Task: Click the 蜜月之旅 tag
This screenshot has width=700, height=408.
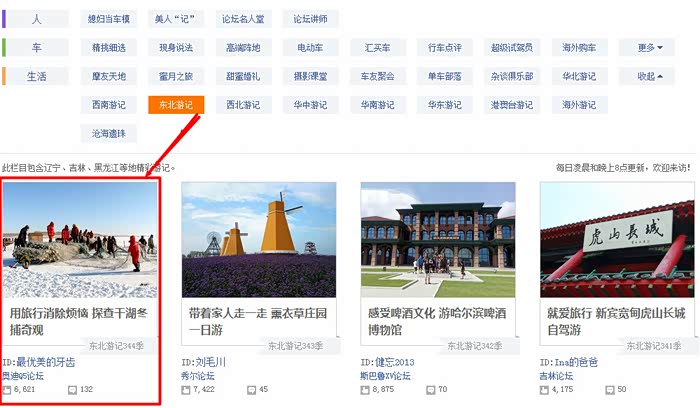Action: point(176,76)
